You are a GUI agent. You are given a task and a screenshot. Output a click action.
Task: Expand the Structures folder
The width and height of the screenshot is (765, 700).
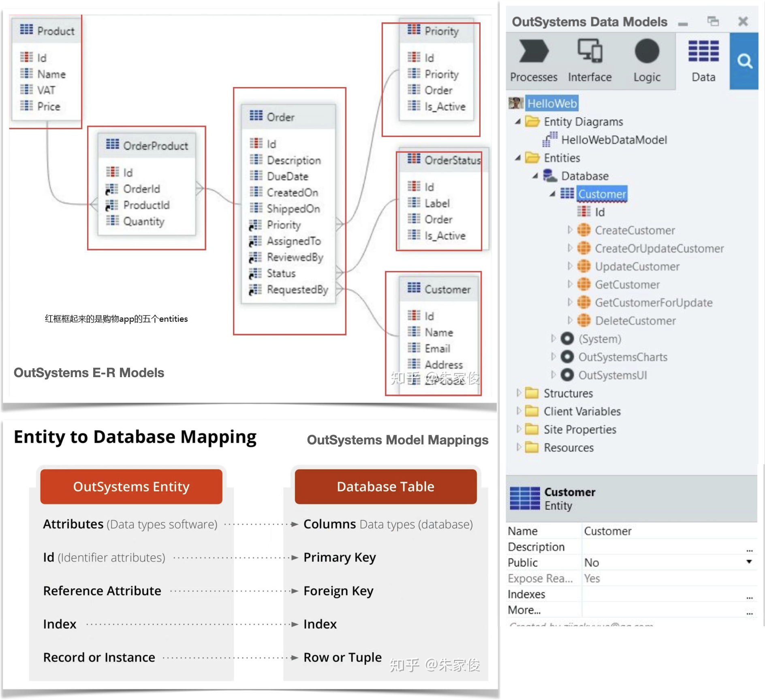pos(519,393)
